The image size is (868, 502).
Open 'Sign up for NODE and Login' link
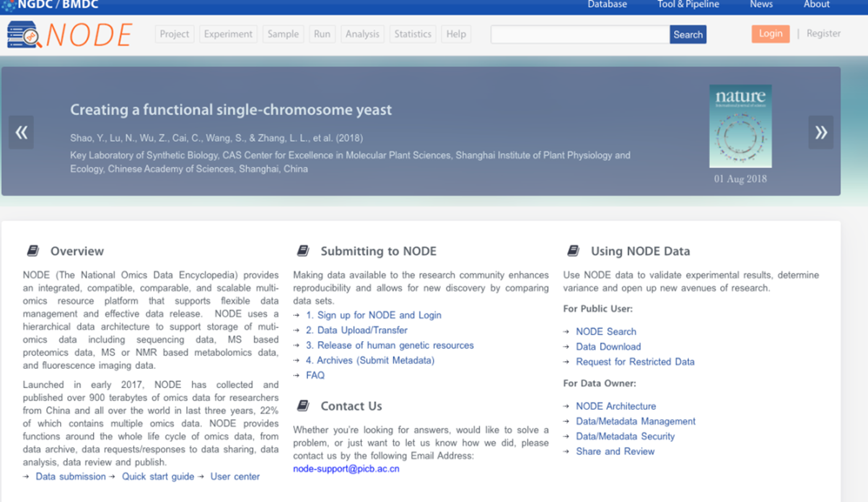coord(374,315)
